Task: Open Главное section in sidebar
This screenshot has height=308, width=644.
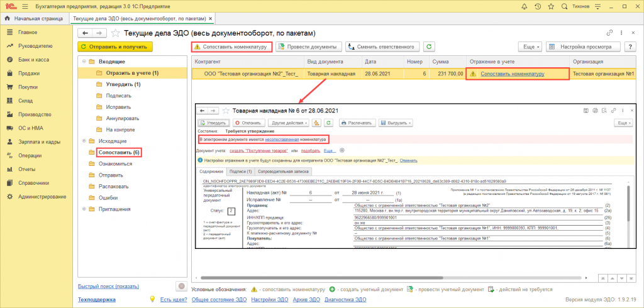Action: (28, 32)
